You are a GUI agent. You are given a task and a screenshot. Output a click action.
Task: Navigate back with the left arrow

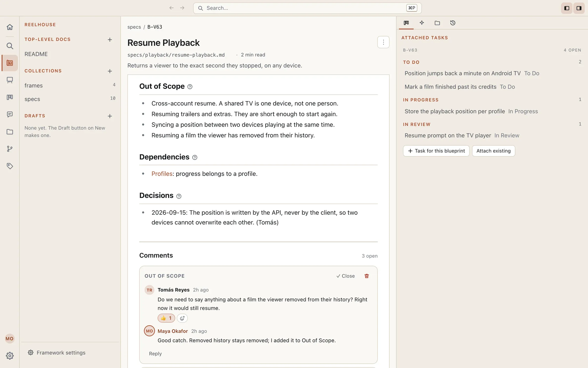click(171, 8)
